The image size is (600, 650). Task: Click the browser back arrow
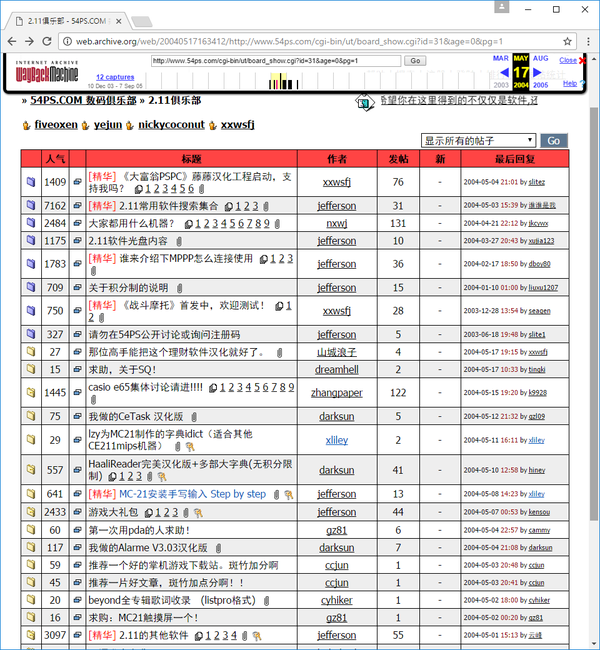click(12, 41)
